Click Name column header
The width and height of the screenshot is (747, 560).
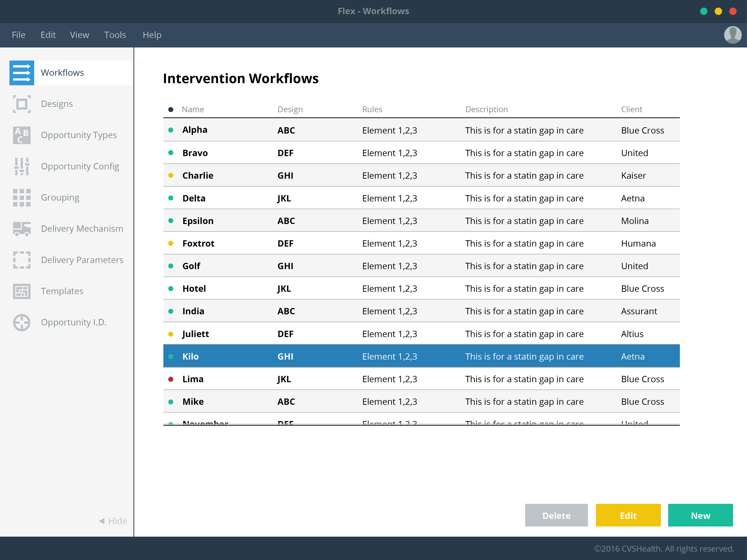coord(193,109)
